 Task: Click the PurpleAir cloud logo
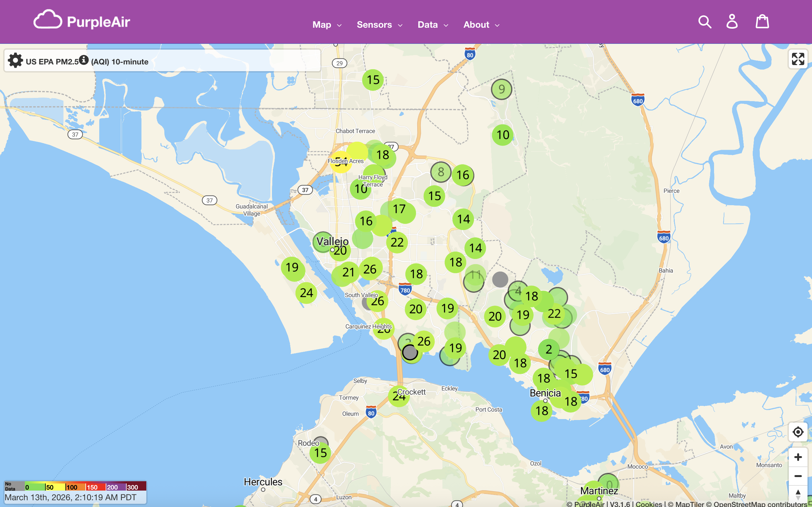pos(48,19)
